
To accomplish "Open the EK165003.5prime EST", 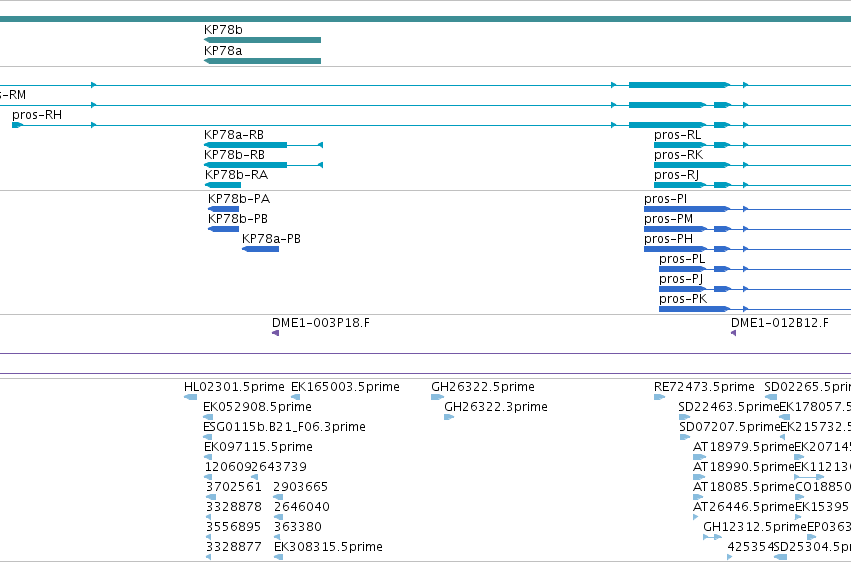I will (x=295, y=397).
